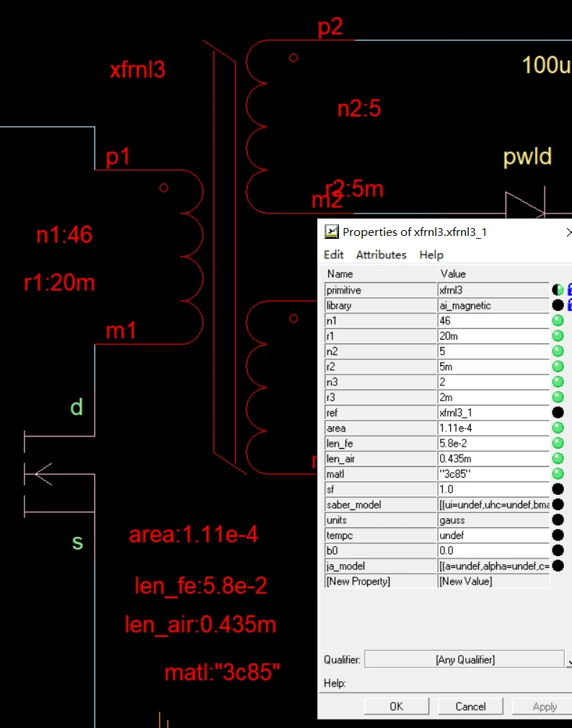Edit the r3 value field 2m
The width and height of the screenshot is (572, 728).
click(493, 398)
